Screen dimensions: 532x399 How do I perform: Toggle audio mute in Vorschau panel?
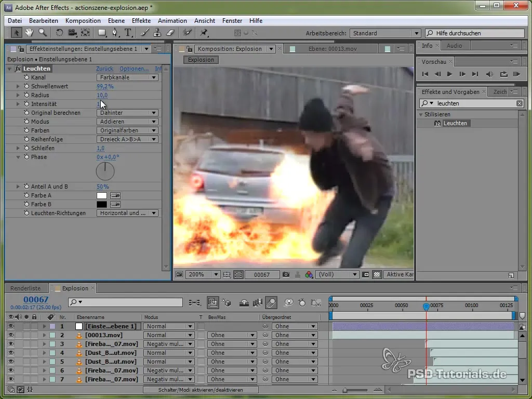(x=489, y=74)
